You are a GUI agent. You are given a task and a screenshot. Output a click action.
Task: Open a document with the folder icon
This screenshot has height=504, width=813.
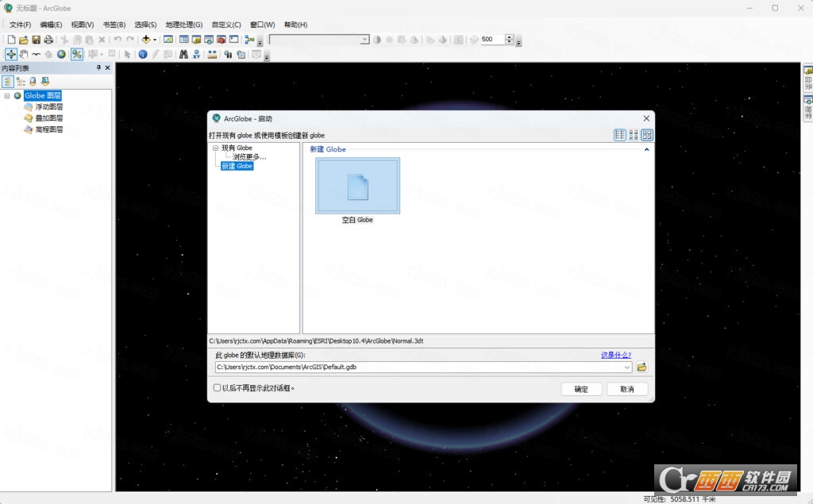coord(23,40)
